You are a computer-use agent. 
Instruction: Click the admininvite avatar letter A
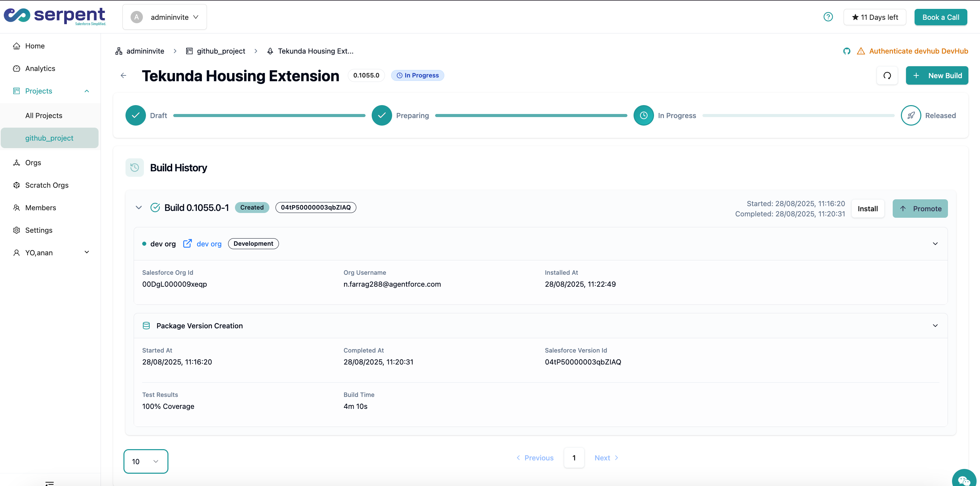tap(137, 17)
